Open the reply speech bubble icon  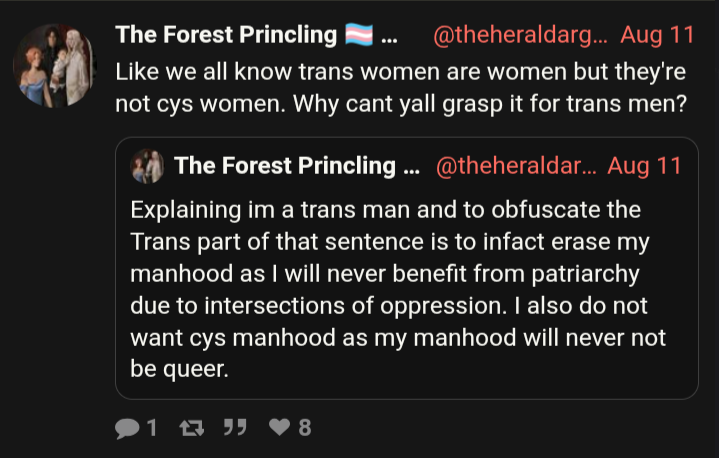click(x=127, y=429)
